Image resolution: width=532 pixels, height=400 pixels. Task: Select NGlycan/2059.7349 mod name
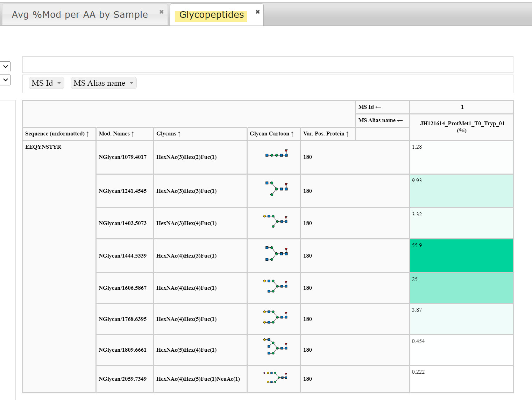click(x=122, y=379)
